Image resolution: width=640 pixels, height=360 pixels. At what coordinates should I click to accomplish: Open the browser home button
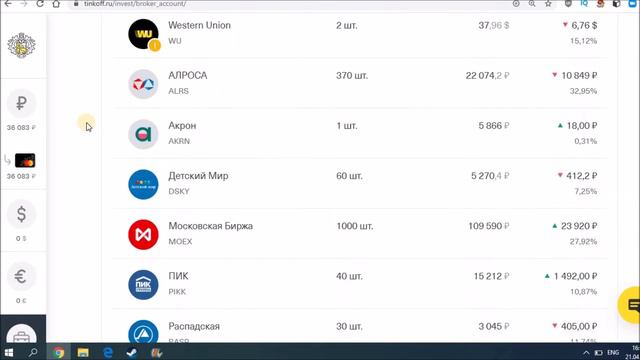tap(56, 4)
